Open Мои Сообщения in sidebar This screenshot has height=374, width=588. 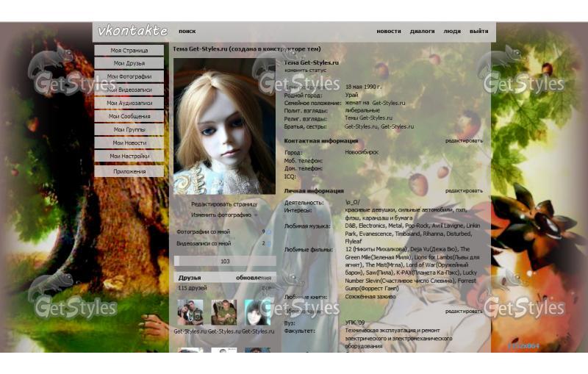coord(129,117)
